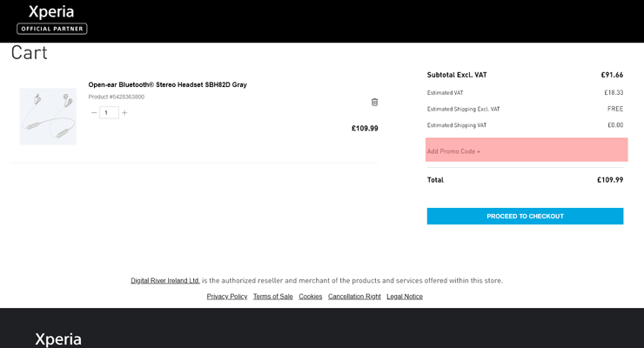Open the SBH82D Gray headset product thumbnail
Screen dimensions: 644x348
(x=48, y=117)
